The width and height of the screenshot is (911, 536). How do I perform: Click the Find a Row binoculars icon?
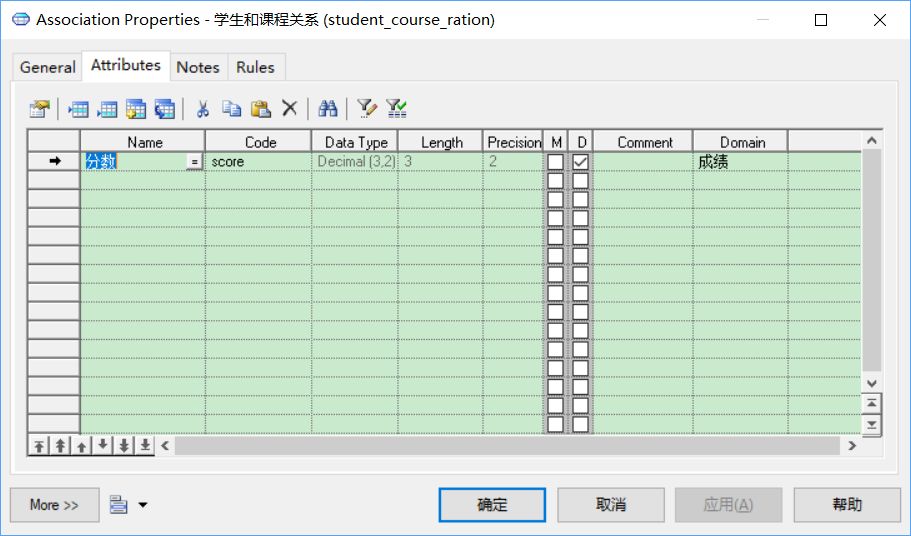[x=328, y=109]
